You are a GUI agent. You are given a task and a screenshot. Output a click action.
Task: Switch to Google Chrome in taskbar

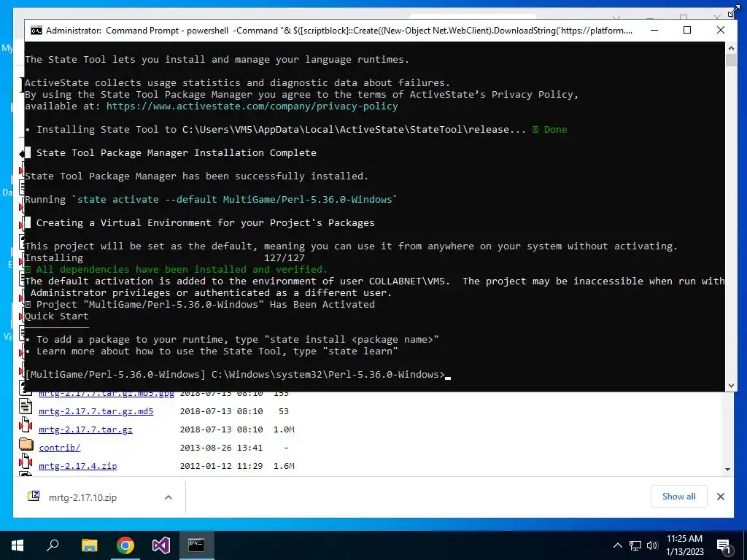coord(125,545)
